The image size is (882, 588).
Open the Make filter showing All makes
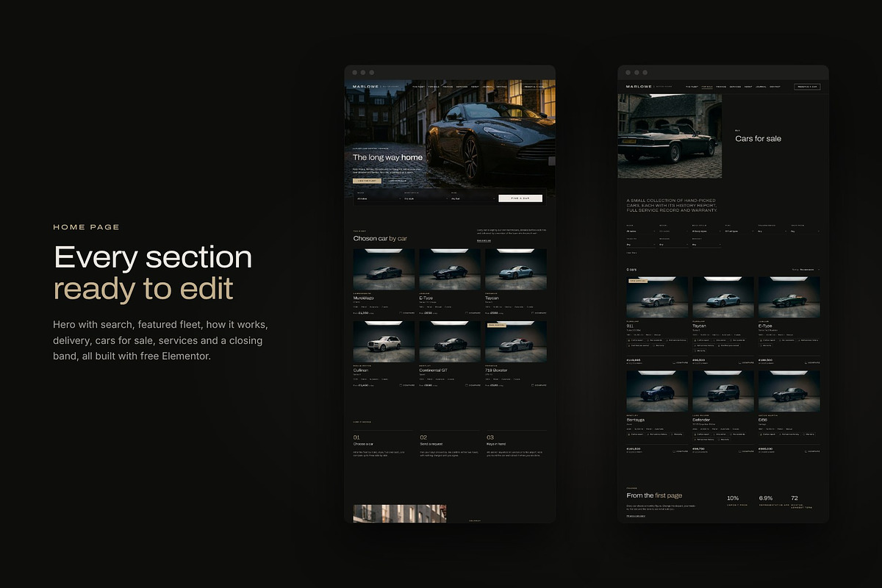[x=641, y=232]
